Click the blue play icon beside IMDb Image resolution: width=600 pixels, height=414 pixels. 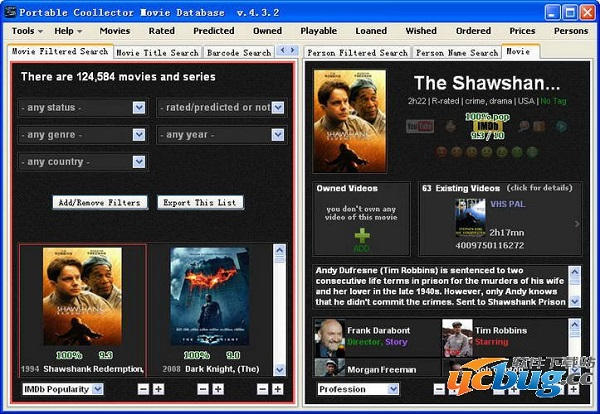point(561,126)
